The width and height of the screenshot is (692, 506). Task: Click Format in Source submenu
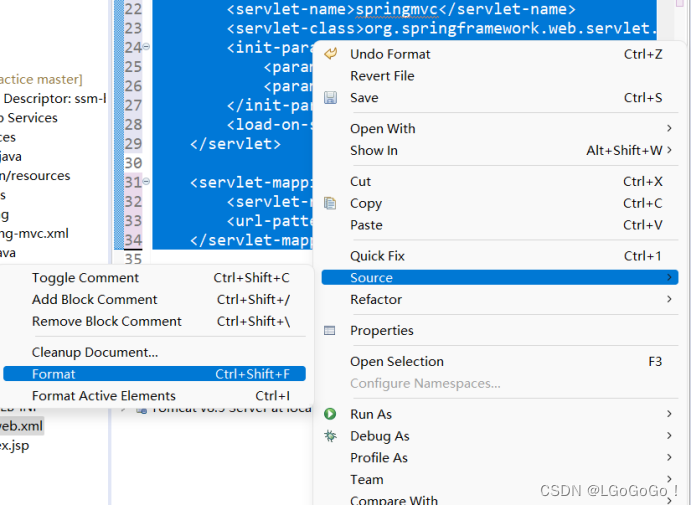154,374
